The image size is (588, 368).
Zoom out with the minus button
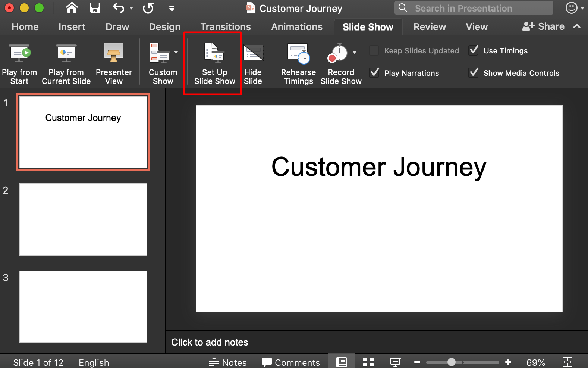tap(417, 362)
